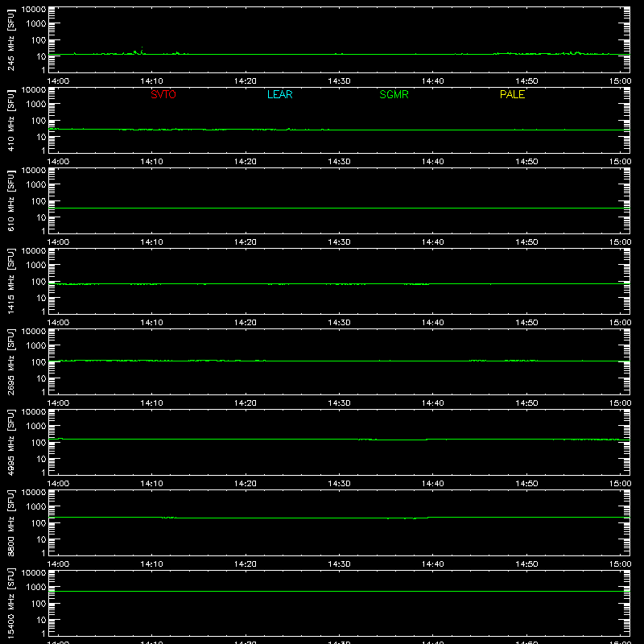
Task: Click 14:00 time label under 610 MHz plot
Action: point(58,242)
